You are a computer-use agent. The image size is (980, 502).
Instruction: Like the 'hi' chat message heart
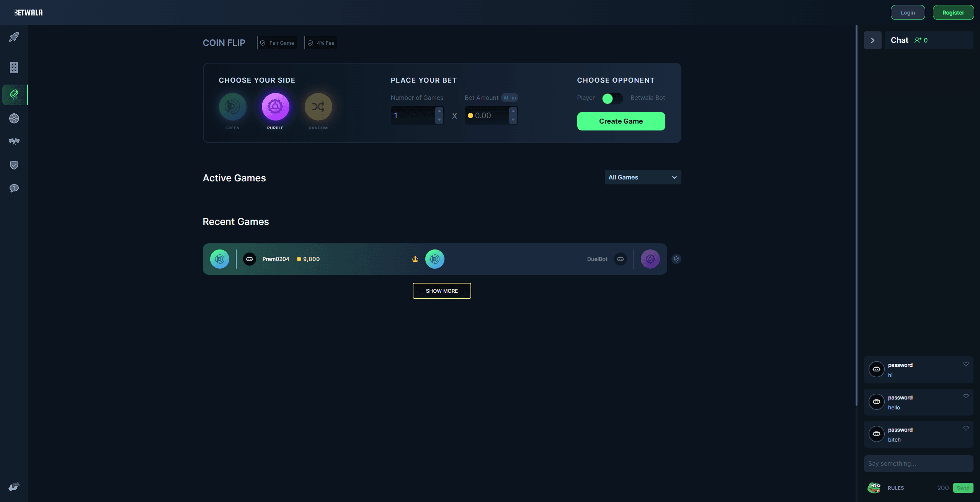tap(966, 364)
